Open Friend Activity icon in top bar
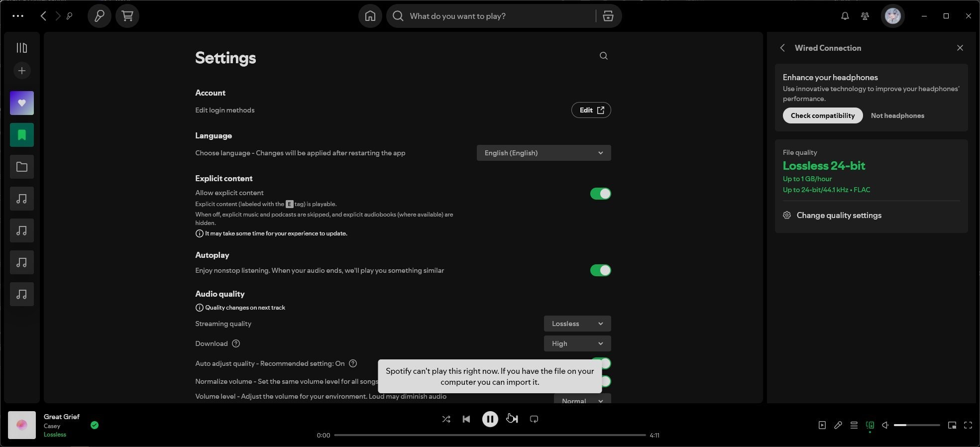This screenshot has width=980, height=447. coord(865,16)
